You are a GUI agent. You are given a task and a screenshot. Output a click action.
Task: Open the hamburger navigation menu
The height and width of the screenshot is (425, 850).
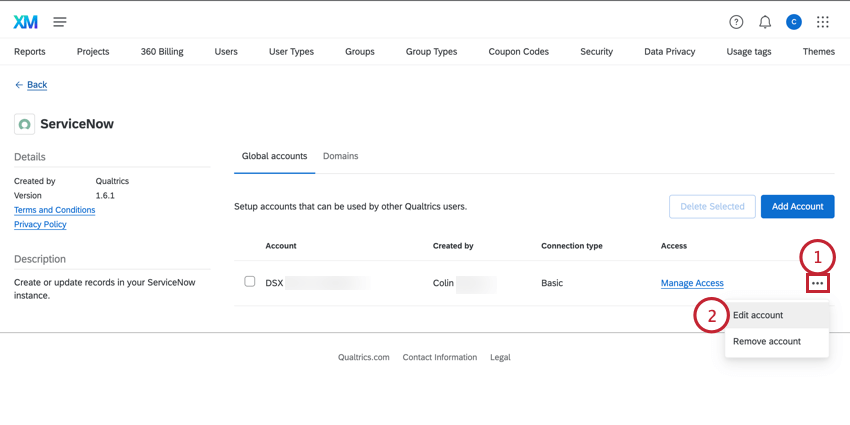(x=60, y=22)
